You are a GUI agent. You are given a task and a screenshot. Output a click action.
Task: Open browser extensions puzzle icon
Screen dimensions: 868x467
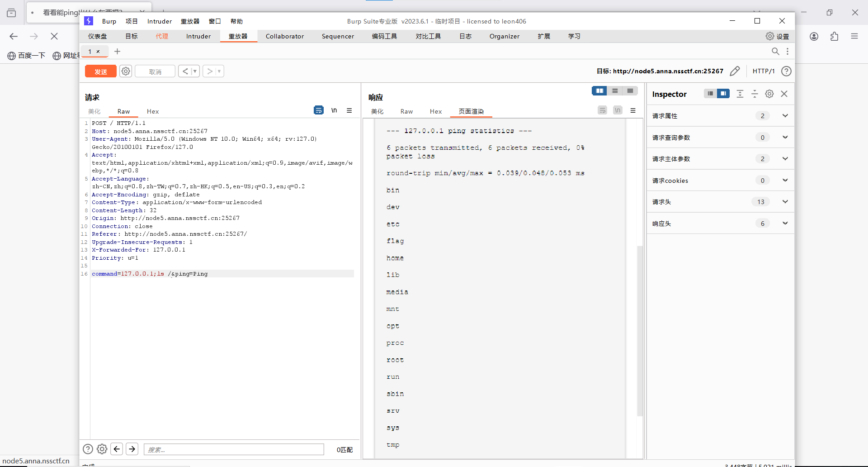[x=834, y=36]
